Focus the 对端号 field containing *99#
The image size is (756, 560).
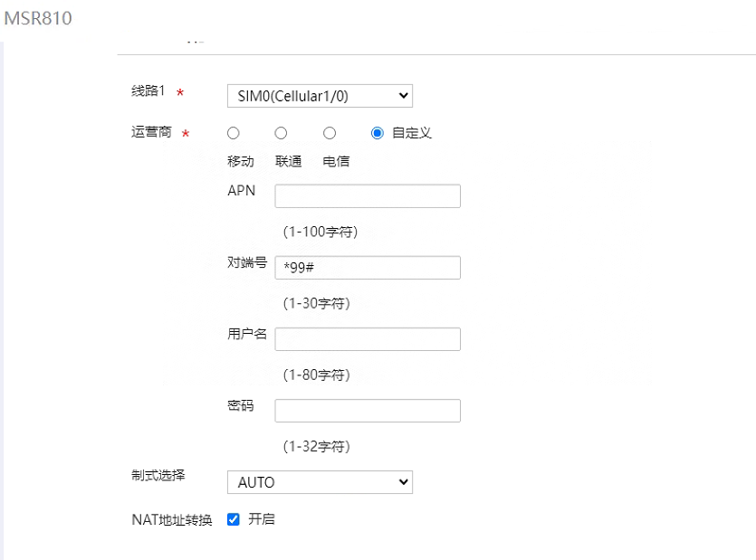click(x=367, y=268)
